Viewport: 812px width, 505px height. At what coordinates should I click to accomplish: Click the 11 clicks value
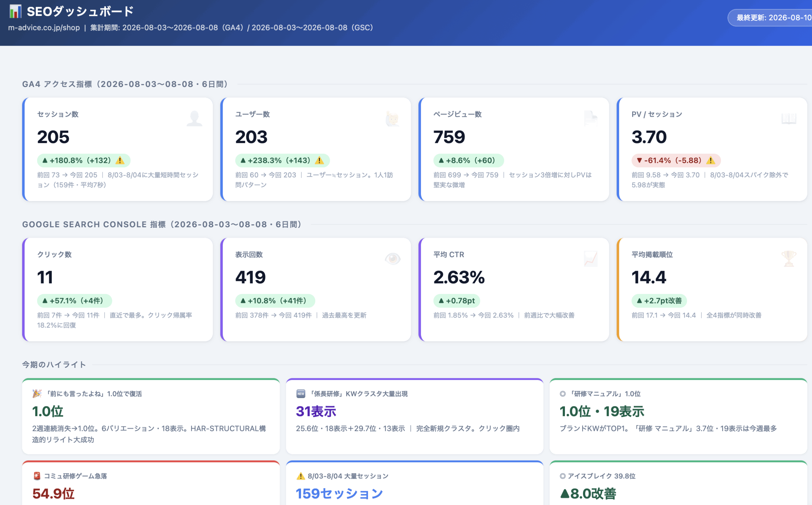coord(45,277)
